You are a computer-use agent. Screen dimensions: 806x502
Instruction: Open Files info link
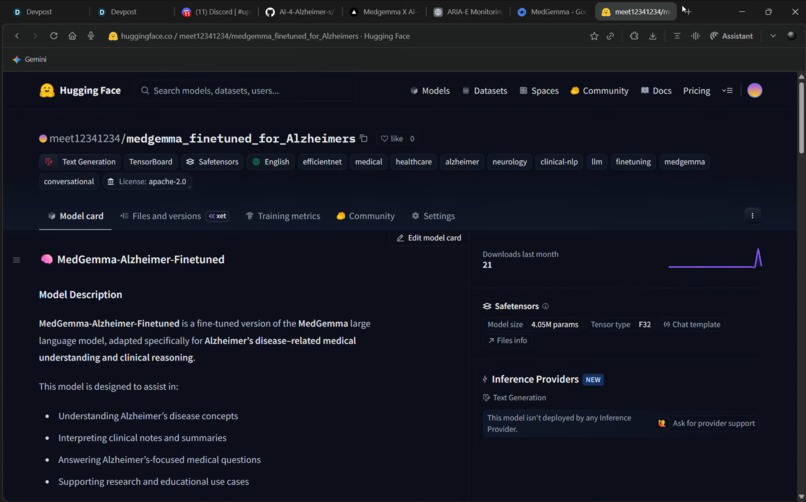[507, 340]
